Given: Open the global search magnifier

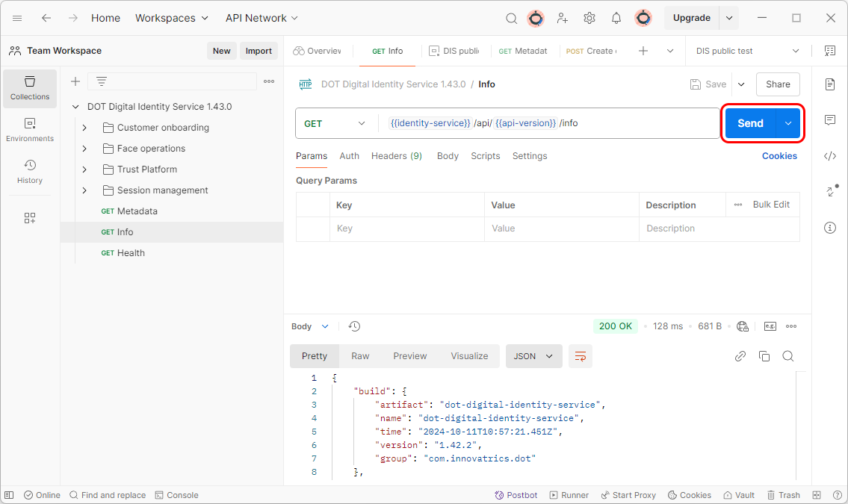Looking at the screenshot, I should point(511,19).
